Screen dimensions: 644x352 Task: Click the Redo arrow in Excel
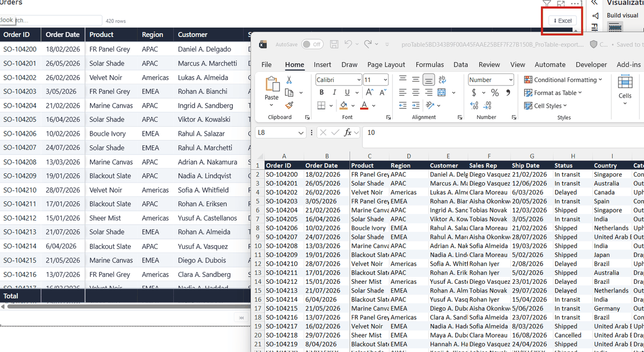coord(368,44)
